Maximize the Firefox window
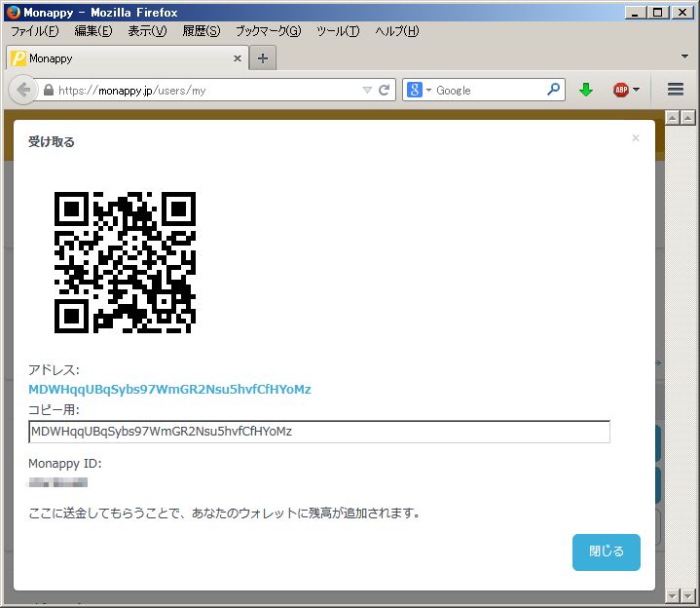700x608 pixels. click(x=658, y=12)
